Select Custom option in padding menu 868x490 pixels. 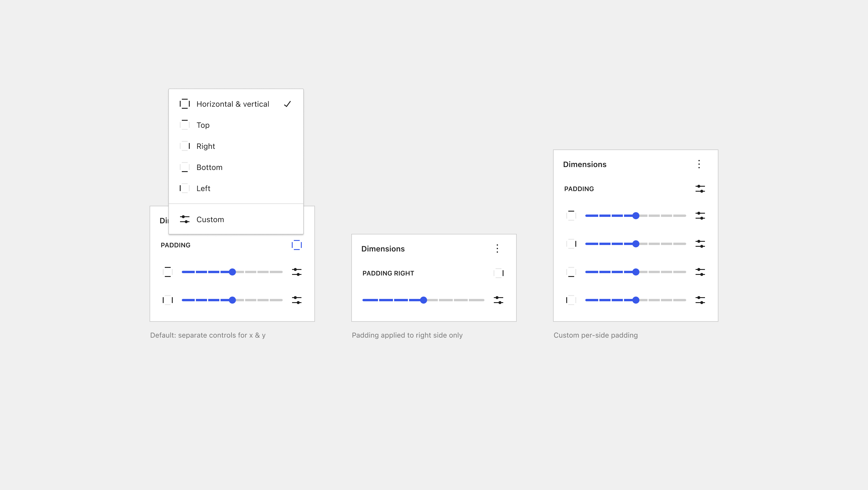(x=210, y=219)
